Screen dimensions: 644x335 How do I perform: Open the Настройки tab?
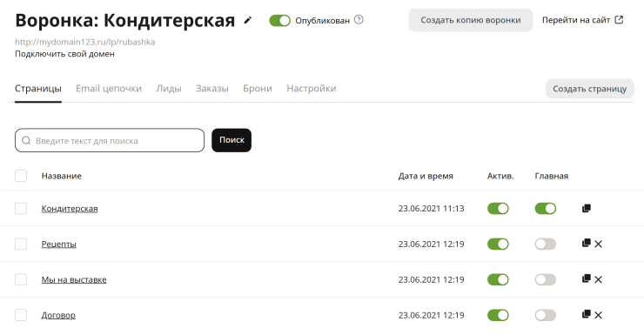click(x=312, y=89)
